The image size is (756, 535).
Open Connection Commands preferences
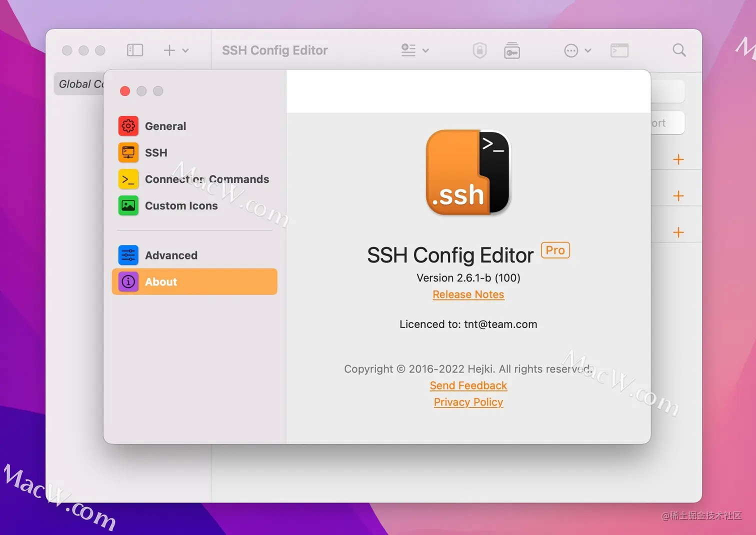coord(194,179)
